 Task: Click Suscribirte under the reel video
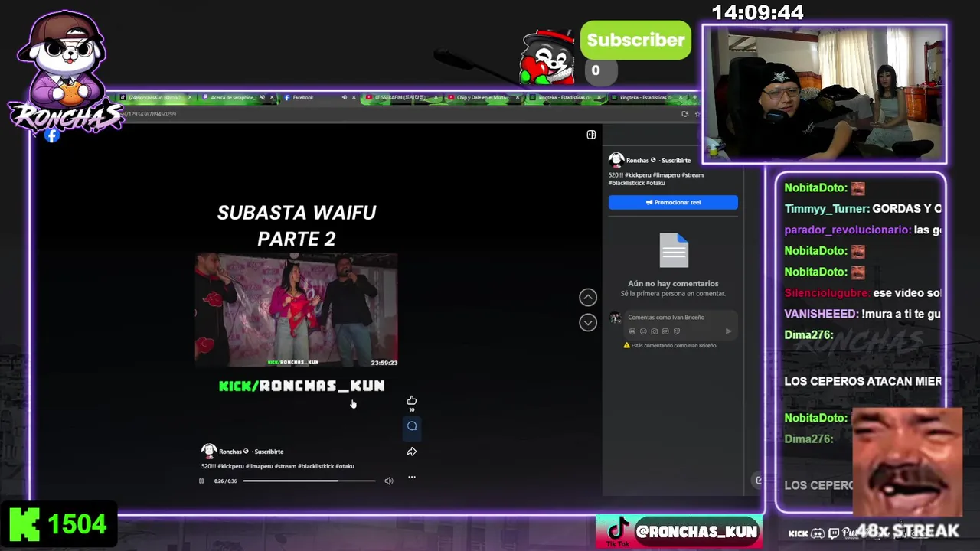269,452
